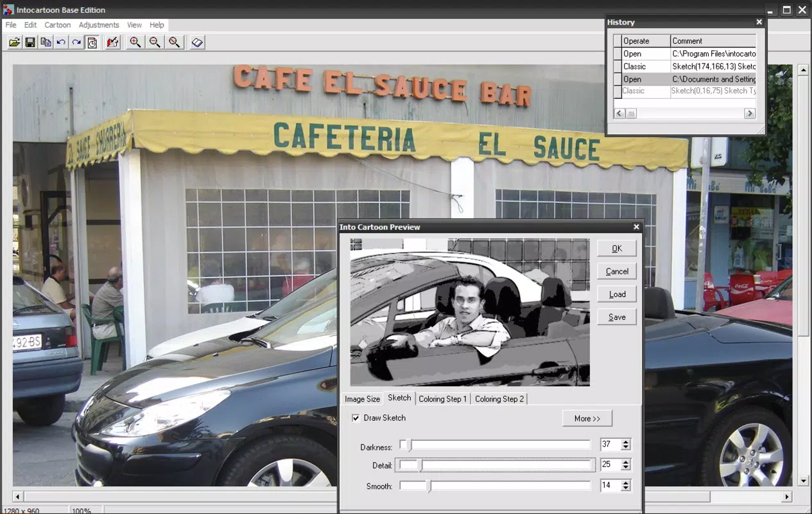The width and height of the screenshot is (812, 514).
Task: Undo the last action
Action: [x=61, y=42]
